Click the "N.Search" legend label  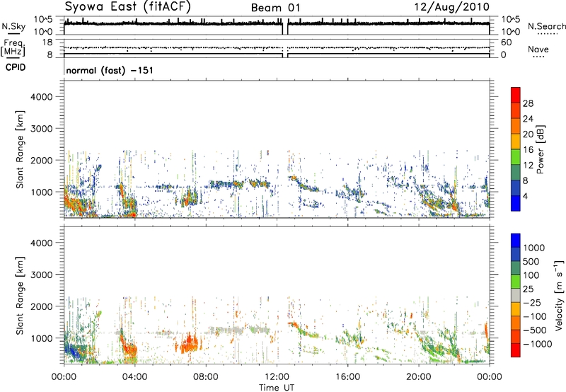click(x=546, y=26)
